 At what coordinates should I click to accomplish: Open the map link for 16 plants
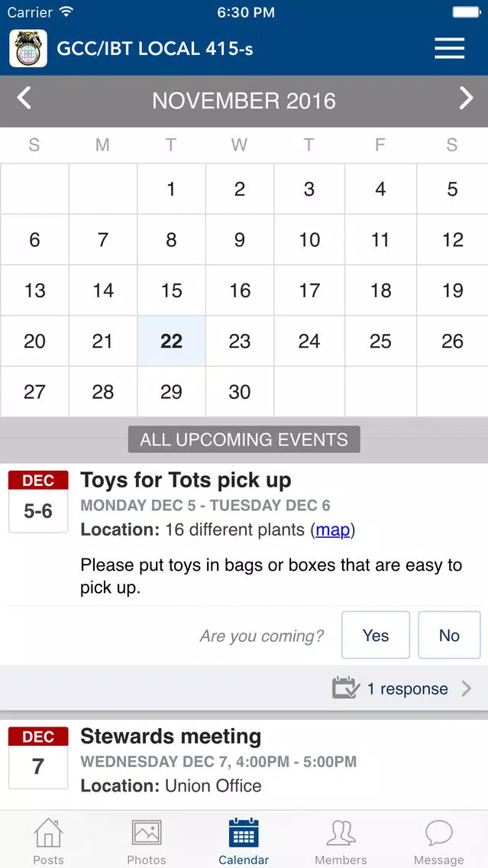pyautogui.click(x=332, y=530)
